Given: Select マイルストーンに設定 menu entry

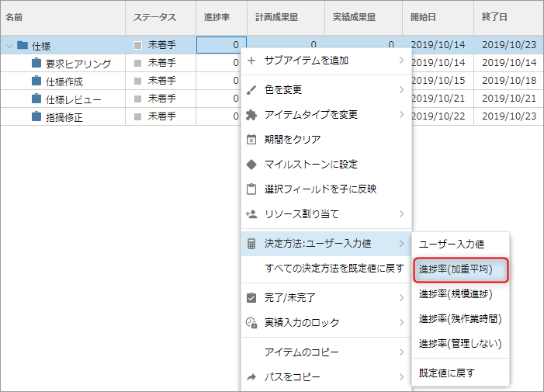Looking at the screenshot, I should pos(326,165).
